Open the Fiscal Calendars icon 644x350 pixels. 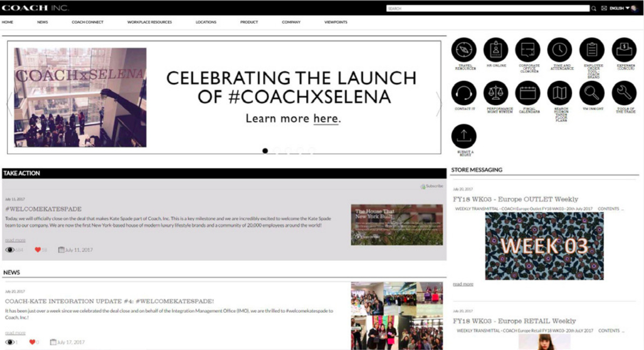(528, 93)
